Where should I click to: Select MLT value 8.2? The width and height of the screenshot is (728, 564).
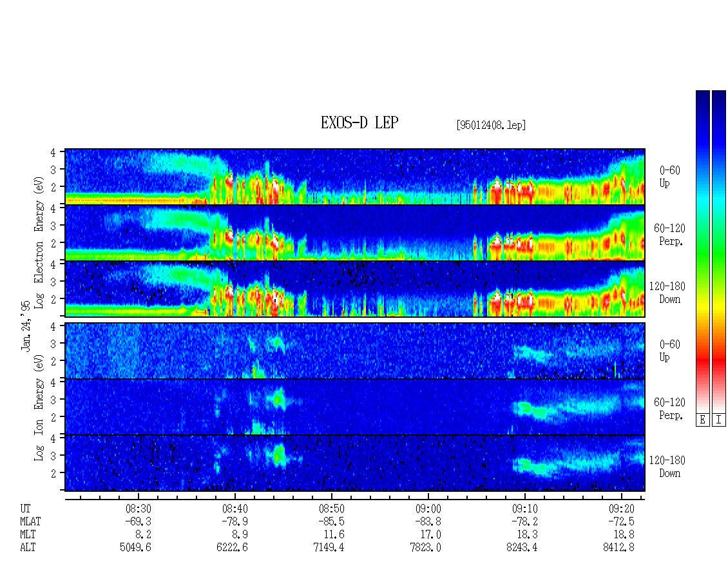tap(144, 535)
